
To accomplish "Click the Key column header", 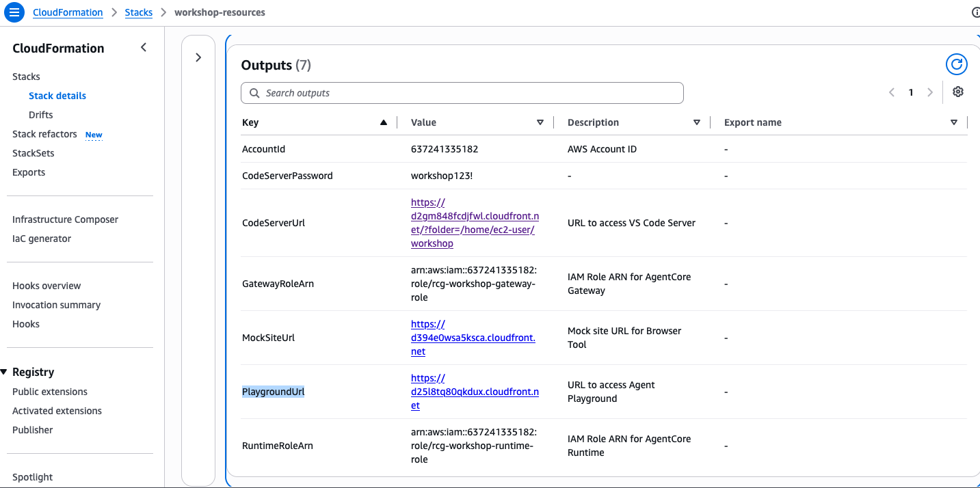I will click(x=250, y=122).
